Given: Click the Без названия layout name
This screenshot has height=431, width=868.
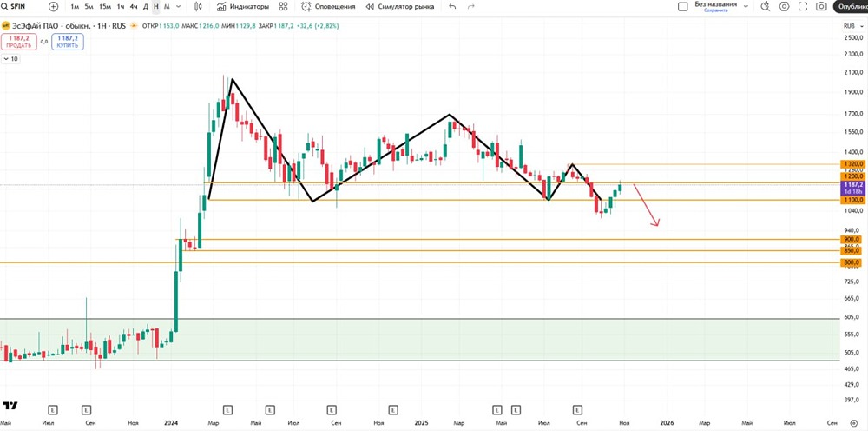Looking at the screenshot, I should click(716, 3).
